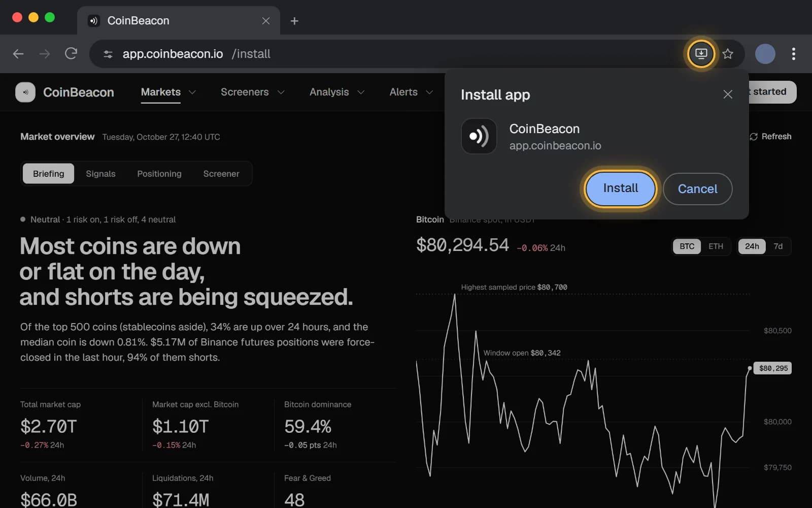This screenshot has height=508, width=812.
Task: Reload the page
Action: tap(71, 53)
